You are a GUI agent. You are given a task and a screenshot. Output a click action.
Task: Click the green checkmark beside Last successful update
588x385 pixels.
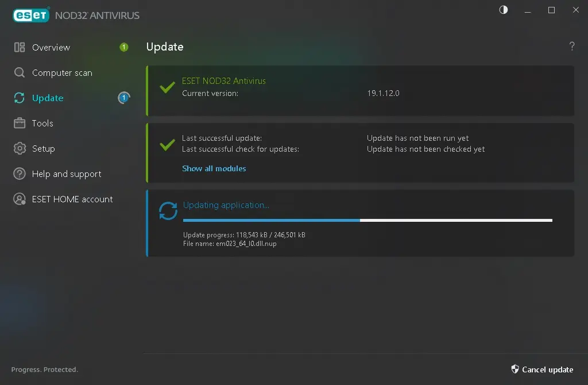click(x=167, y=144)
